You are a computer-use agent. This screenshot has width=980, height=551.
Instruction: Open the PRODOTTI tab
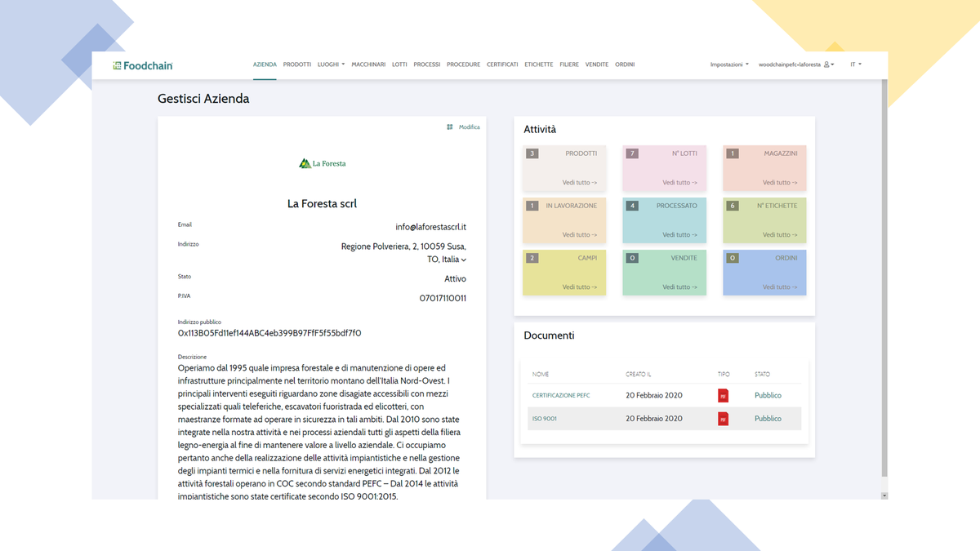pos(297,64)
